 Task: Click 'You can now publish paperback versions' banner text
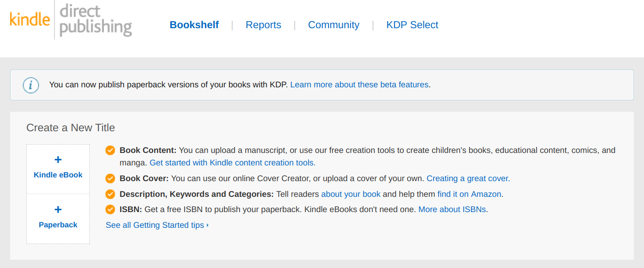click(x=169, y=85)
